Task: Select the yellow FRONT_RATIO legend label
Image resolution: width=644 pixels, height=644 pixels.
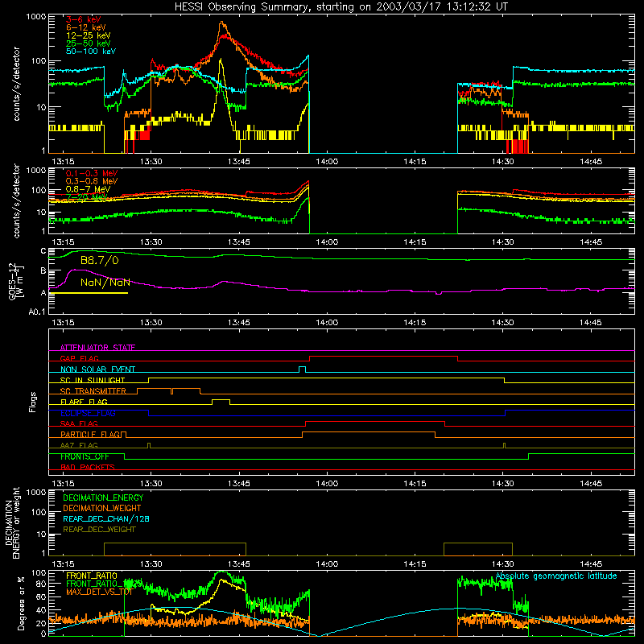Action: click(x=92, y=576)
